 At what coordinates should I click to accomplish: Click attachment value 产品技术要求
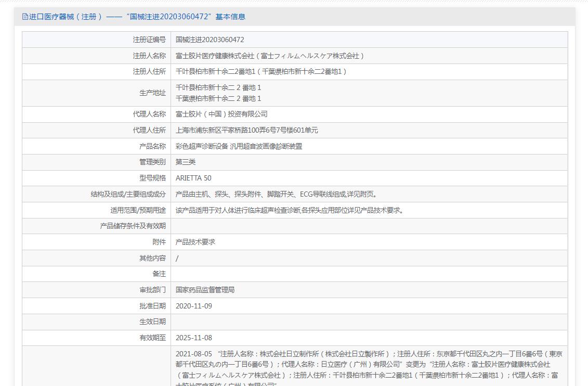[195, 242]
